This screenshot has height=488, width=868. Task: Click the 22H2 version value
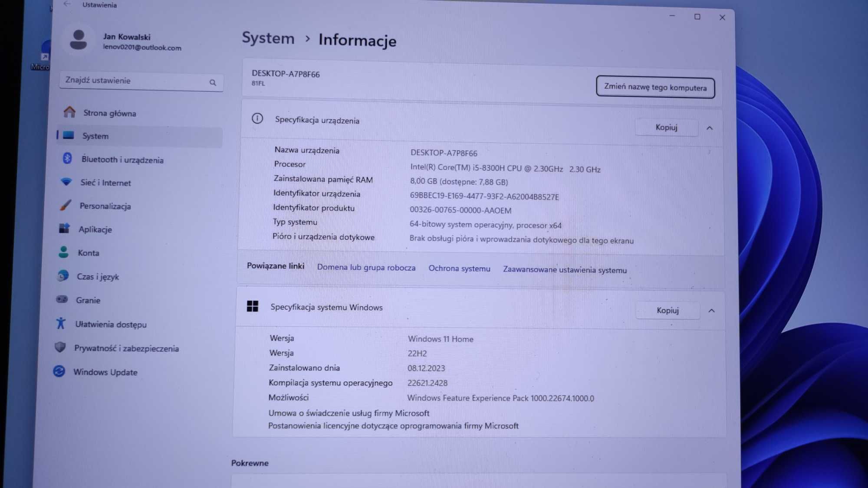417,354
